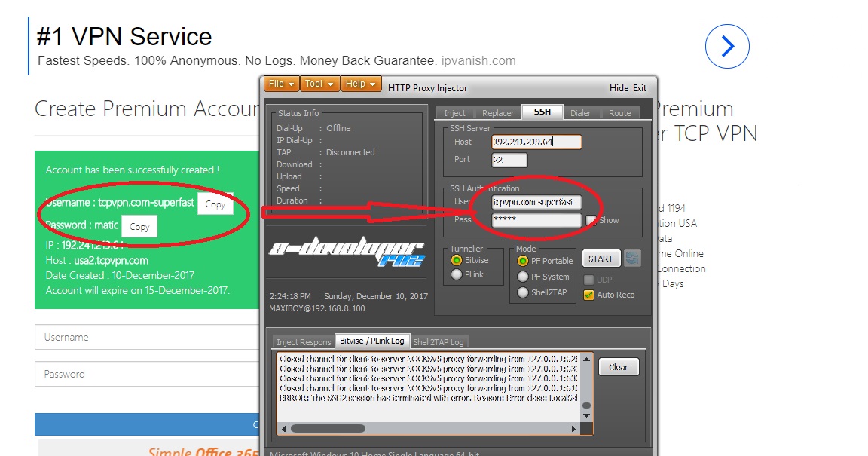Switch to the Dialer tab

(580, 111)
